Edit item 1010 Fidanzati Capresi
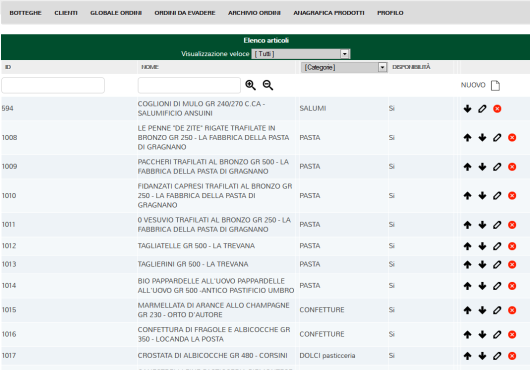Viewport: 530px width, 370px height. [497, 196]
